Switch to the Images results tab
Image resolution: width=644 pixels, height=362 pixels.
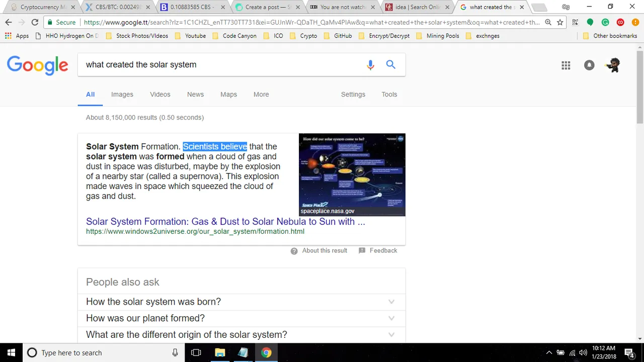[122, 95]
